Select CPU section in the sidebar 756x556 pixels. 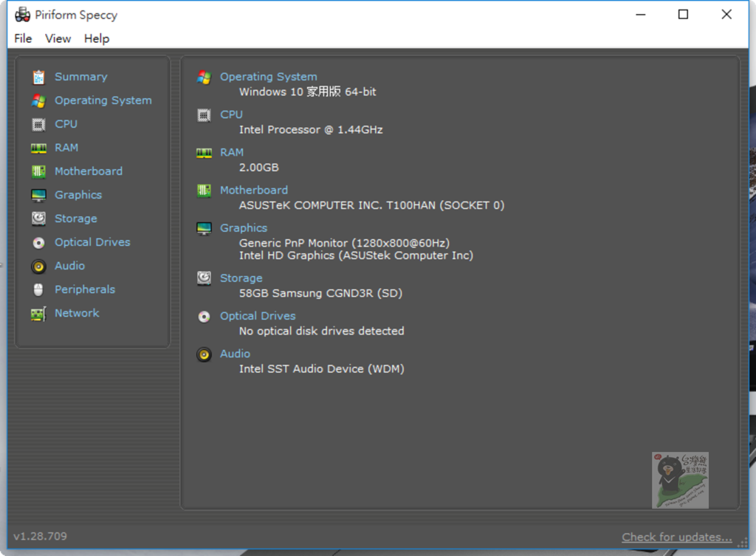pyautogui.click(x=66, y=124)
